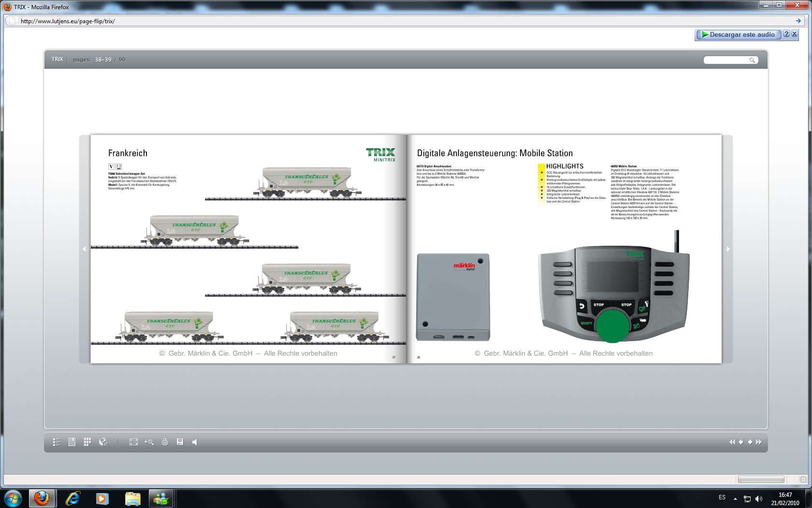Image resolution: width=812 pixels, height=508 pixels.
Task: Mute flipbook sound with speaker icon
Action: [x=195, y=442]
